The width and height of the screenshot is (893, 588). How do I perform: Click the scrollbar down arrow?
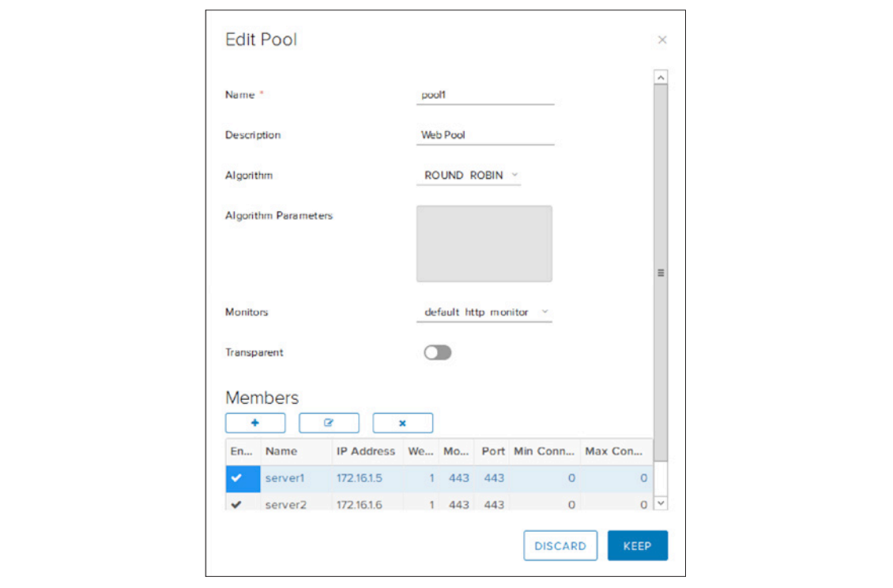[659, 503]
